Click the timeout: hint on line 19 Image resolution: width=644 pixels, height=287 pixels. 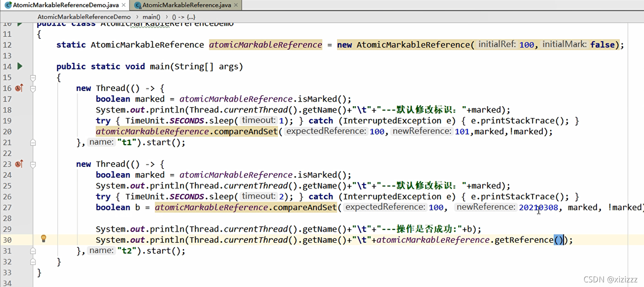point(259,121)
